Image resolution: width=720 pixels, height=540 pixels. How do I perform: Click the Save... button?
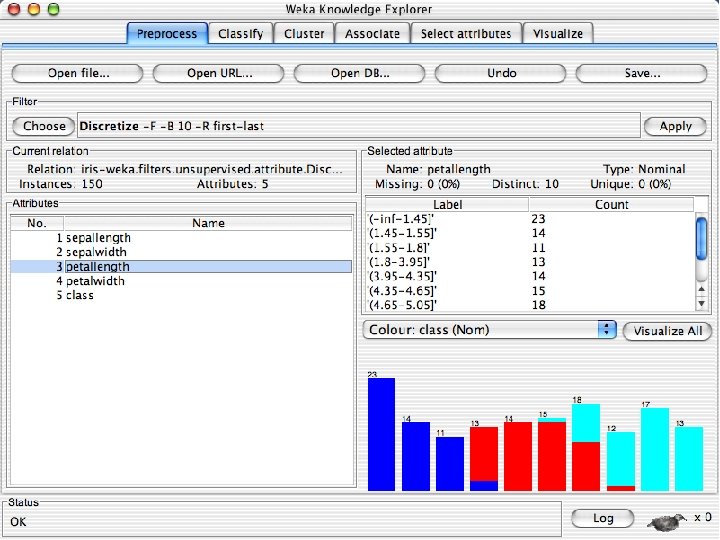[642, 73]
